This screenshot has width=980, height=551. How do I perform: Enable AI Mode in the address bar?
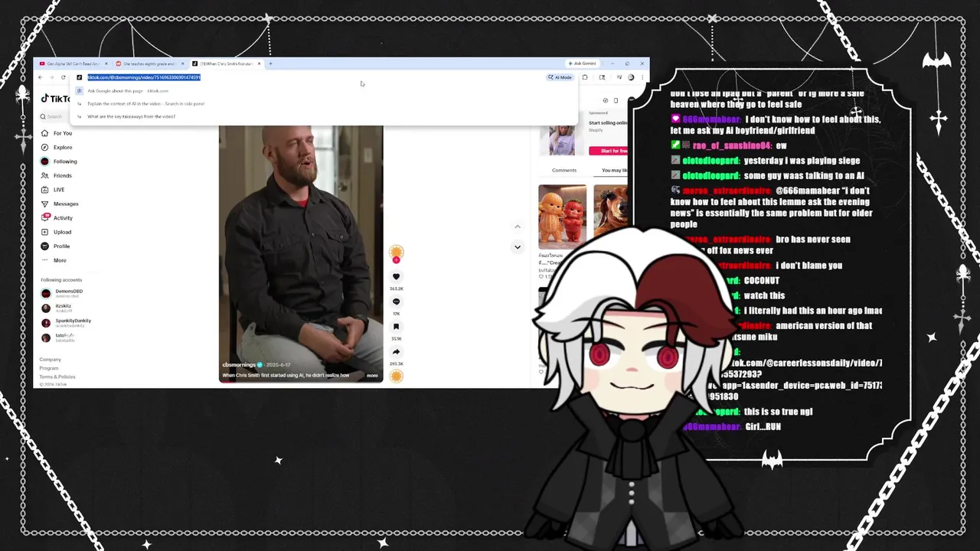560,77
